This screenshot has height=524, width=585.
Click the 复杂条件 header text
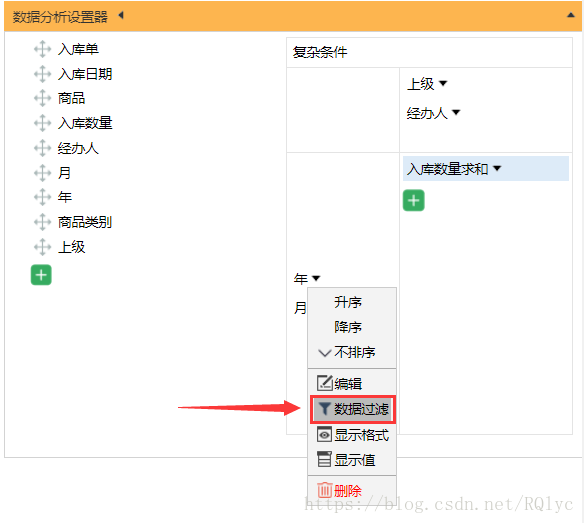tap(320, 52)
